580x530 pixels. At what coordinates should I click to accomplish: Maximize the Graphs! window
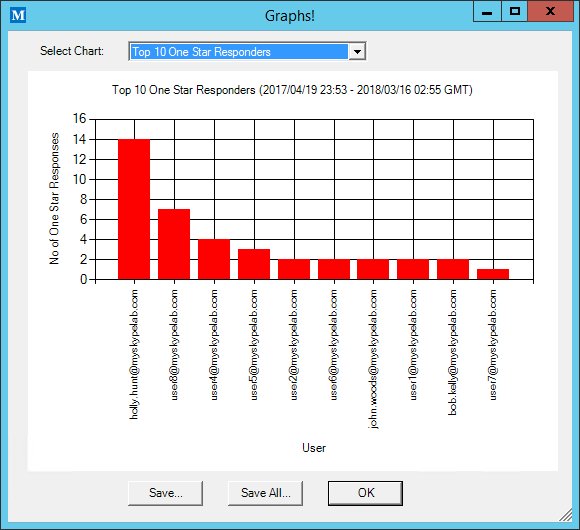pos(514,12)
